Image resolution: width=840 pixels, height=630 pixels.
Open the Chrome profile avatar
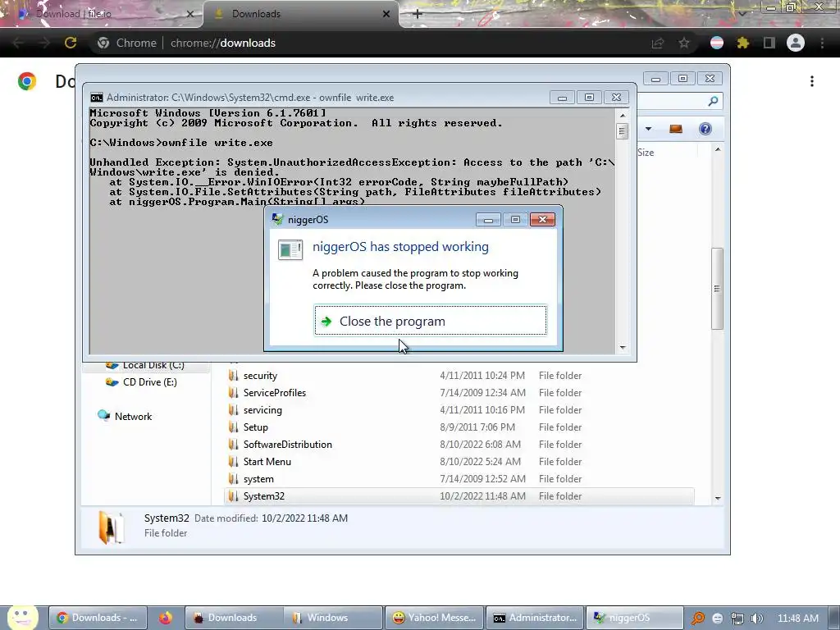click(x=796, y=43)
